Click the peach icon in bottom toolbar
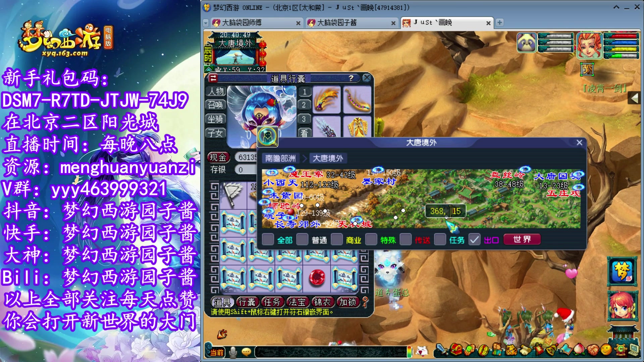Image resolution: width=644 pixels, height=362 pixels. (x=579, y=350)
